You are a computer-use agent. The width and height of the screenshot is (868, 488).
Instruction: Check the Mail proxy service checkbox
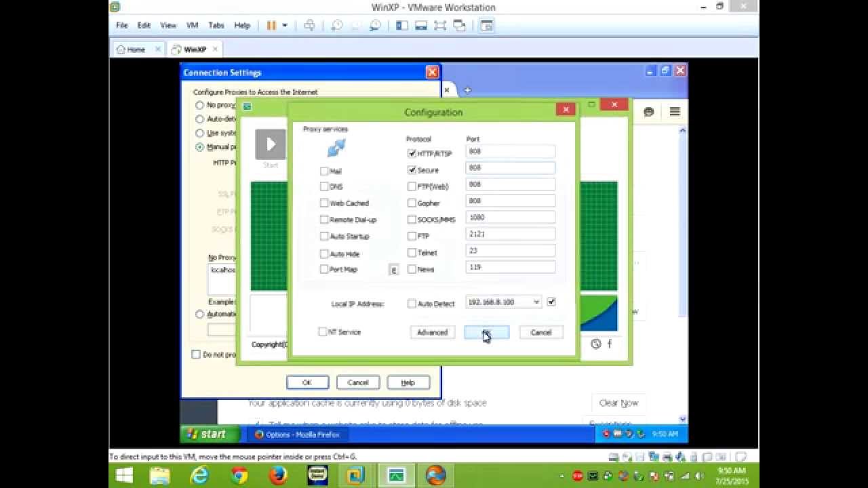(x=324, y=171)
